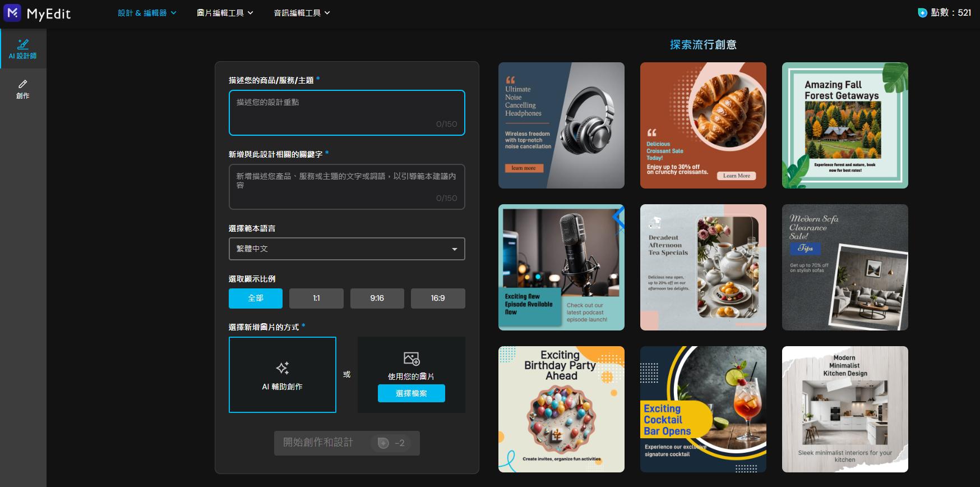
Task: Open the AI 設計師 sidebar panel
Action: (x=23, y=49)
